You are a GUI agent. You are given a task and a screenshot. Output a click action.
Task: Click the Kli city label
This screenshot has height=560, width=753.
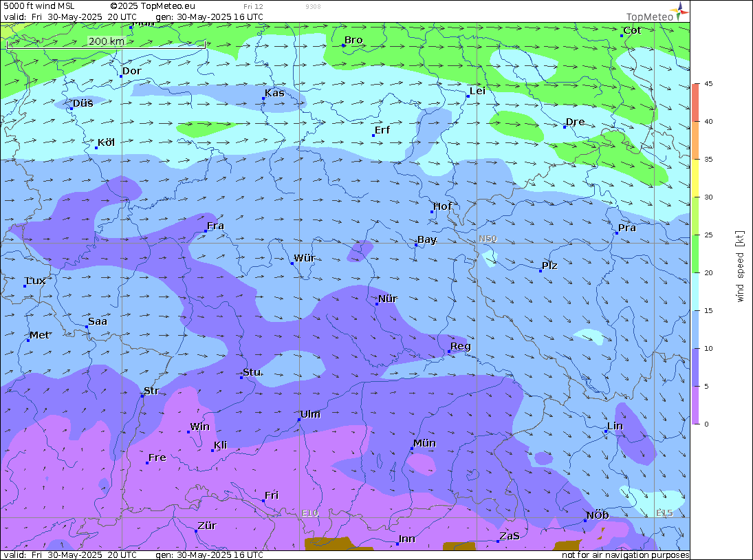[x=221, y=445]
